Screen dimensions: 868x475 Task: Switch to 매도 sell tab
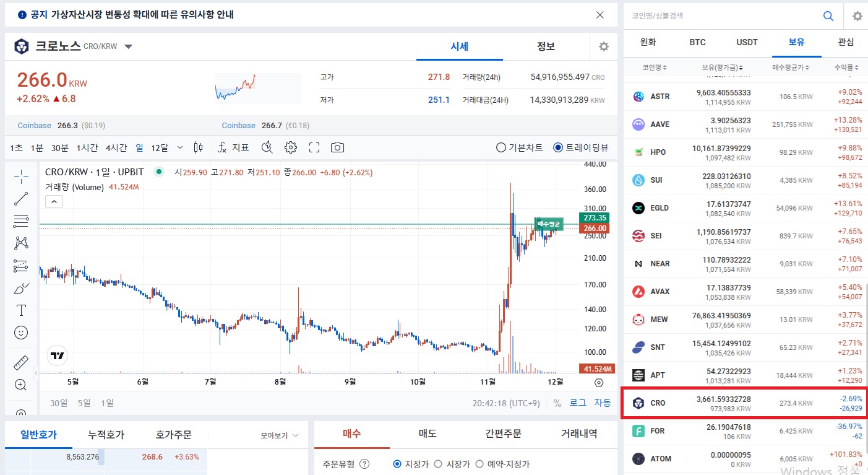coord(428,434)
